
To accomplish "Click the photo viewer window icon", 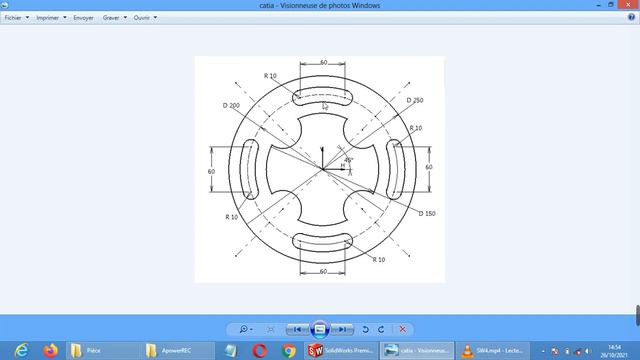I will (4, 5).
